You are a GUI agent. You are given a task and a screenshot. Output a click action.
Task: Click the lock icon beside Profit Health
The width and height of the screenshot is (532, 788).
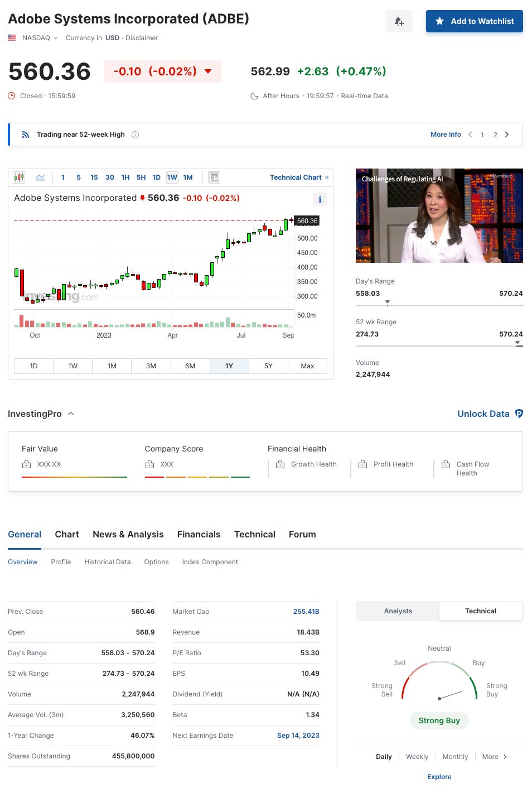click(363, 464)
